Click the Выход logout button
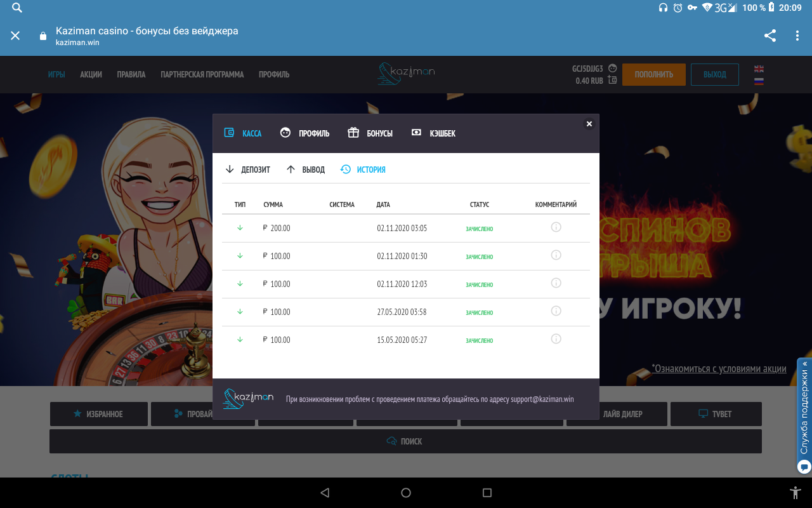Viewport: 812px width, 508px height. (714, 74)
